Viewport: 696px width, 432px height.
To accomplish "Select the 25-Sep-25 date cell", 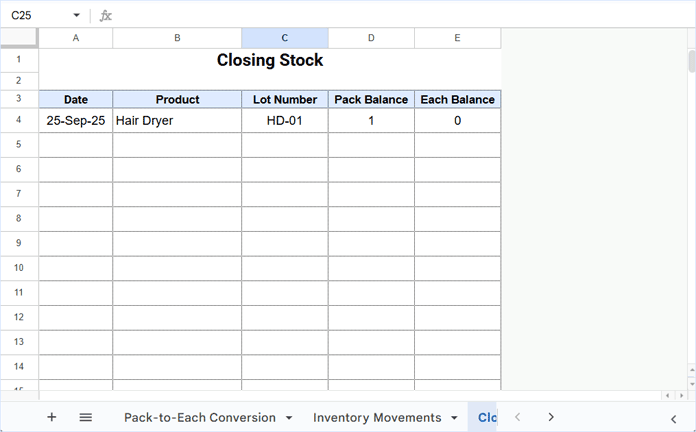I will (x=76, y=120).
